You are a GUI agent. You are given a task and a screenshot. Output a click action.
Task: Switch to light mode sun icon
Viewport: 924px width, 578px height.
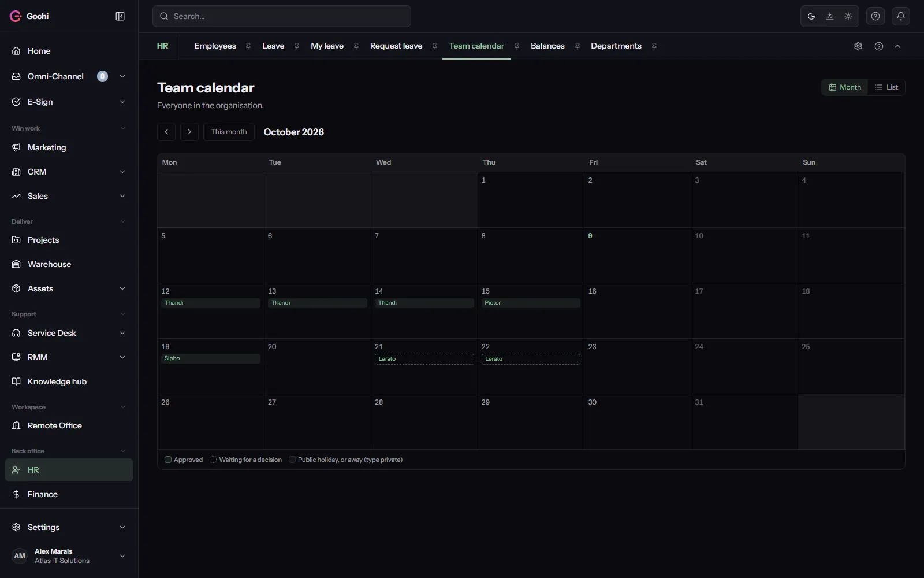point(848,16)
